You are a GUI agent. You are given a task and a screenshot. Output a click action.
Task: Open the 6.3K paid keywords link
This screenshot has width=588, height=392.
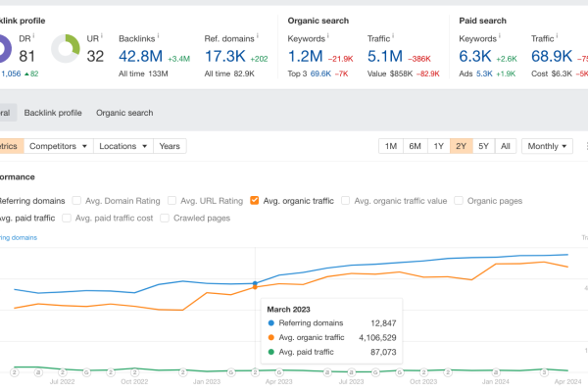(475, 56)
